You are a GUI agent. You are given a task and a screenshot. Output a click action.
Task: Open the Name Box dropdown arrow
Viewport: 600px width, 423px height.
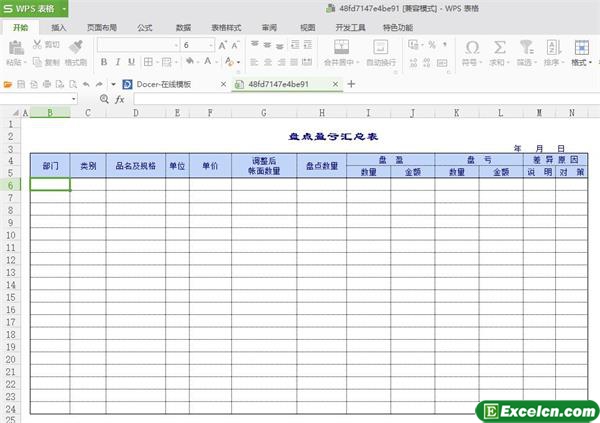[x=75, y=100]
